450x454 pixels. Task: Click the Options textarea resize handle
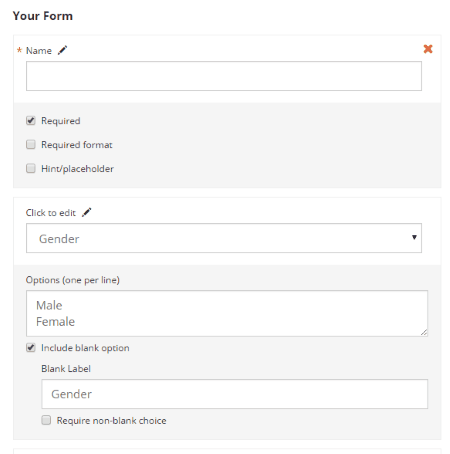[424, 332]
